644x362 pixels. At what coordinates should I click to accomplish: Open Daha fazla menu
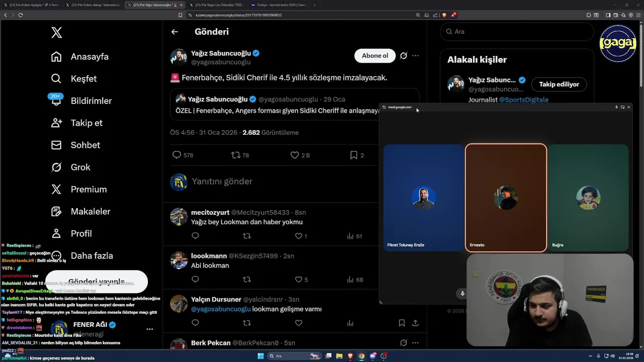tap(82, 256)
